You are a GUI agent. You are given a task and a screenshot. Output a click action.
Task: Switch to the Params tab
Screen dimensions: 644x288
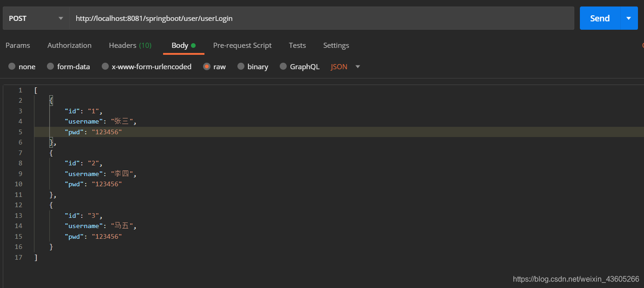coord(18,45)
